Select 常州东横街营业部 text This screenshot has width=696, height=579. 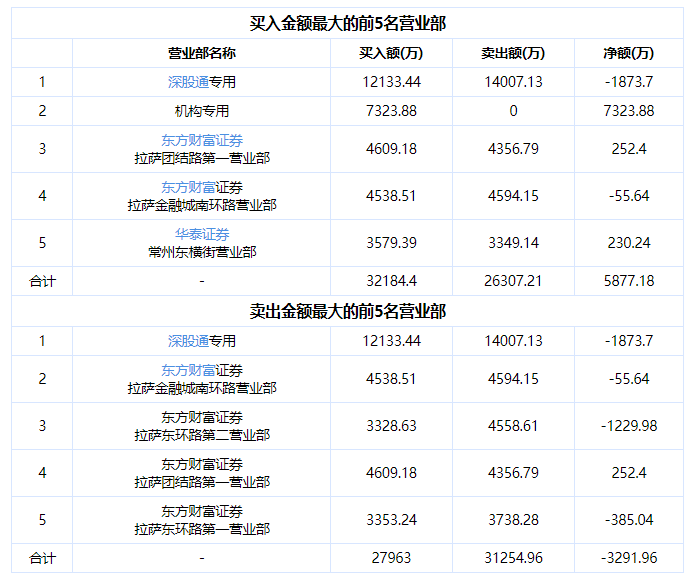point(202,252)
